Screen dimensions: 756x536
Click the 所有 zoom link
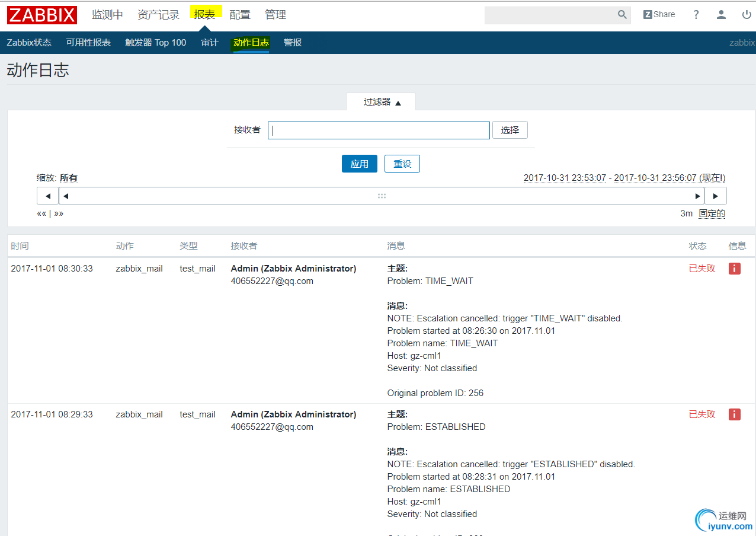[69, 178]
